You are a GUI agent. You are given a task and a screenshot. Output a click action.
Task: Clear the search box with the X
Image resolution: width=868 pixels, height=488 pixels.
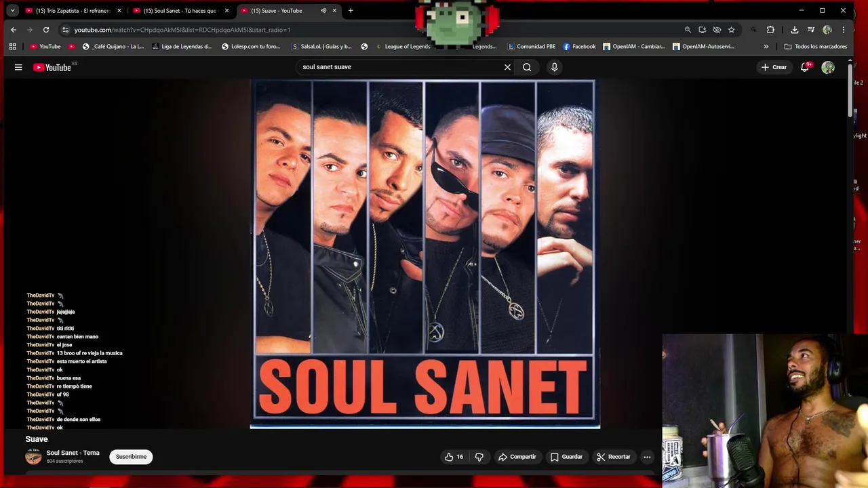[x=507, y=67]
